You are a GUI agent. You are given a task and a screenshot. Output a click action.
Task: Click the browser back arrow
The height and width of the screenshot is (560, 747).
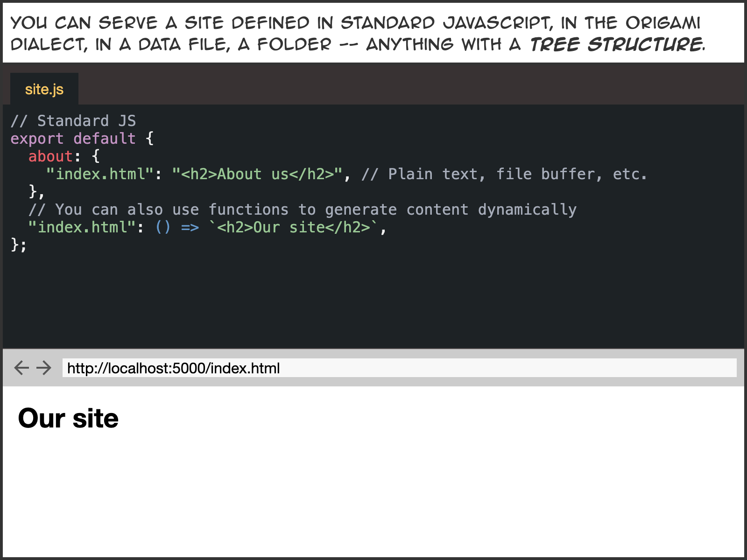coord(21,368)
